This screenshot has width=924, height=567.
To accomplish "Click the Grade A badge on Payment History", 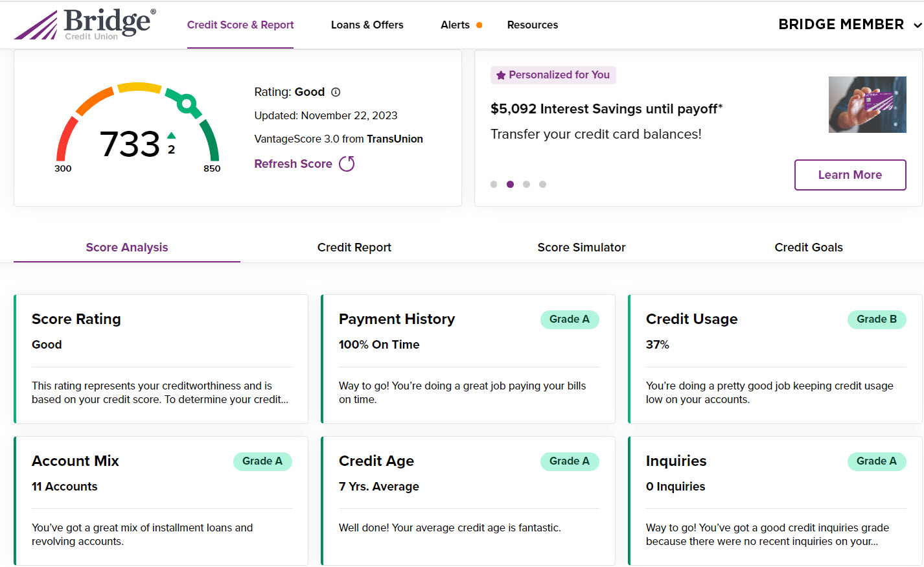I will [x=570, y=319].
